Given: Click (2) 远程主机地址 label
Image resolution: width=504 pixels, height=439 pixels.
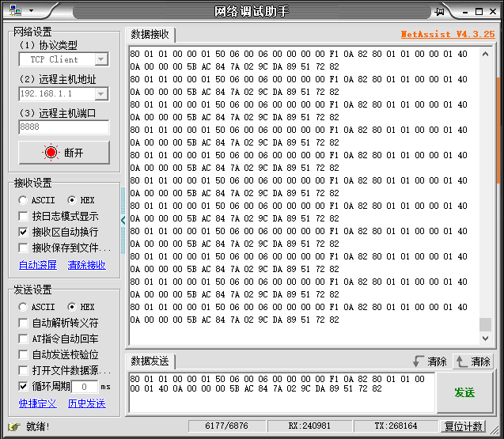Looking at the screenshot, I should coord(58,79).
